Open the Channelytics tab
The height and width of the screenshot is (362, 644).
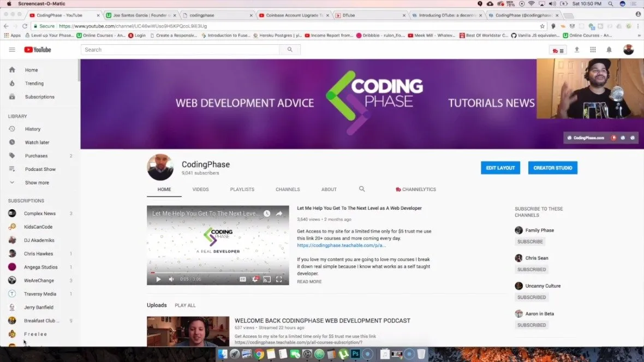coord(416,189)
